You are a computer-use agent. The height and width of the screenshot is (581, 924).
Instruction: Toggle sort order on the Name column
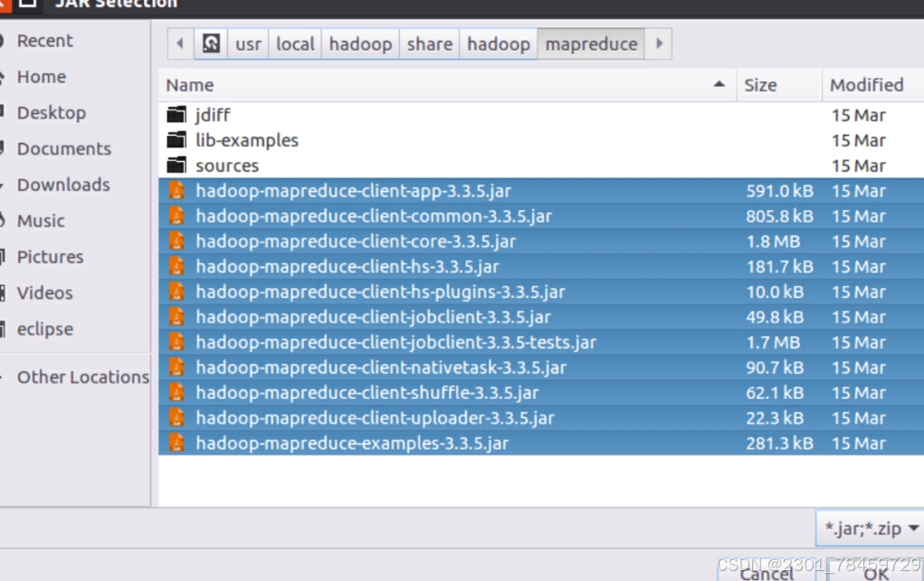(x=189, y=84)
